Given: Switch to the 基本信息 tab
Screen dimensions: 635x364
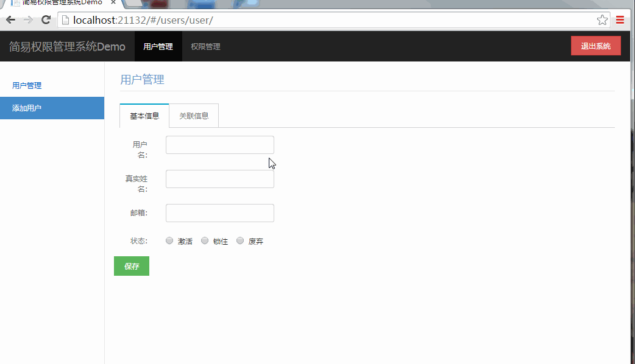Looking at the screenshot, I should [x=144, y=116].
